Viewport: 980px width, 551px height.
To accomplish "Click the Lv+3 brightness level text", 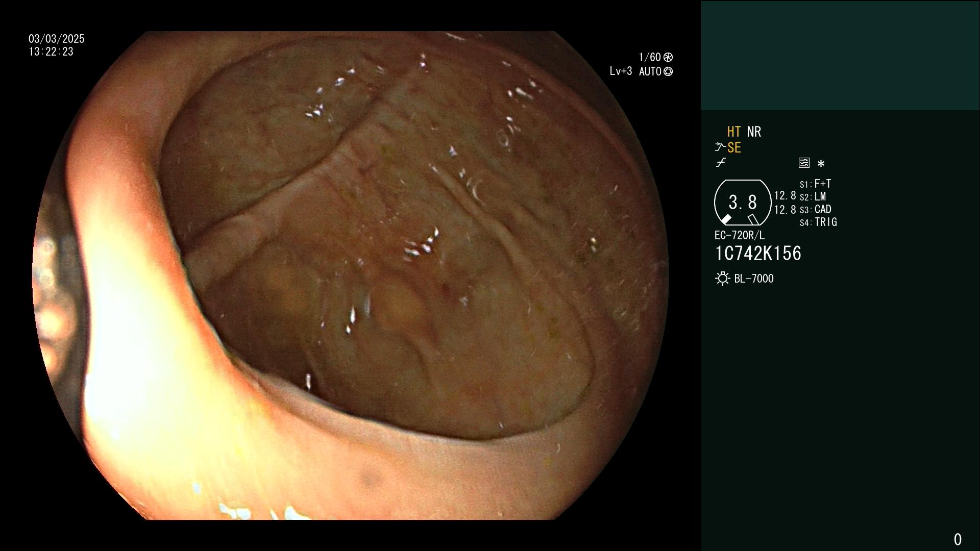I will pyautogui.click(x=621, y=71).
